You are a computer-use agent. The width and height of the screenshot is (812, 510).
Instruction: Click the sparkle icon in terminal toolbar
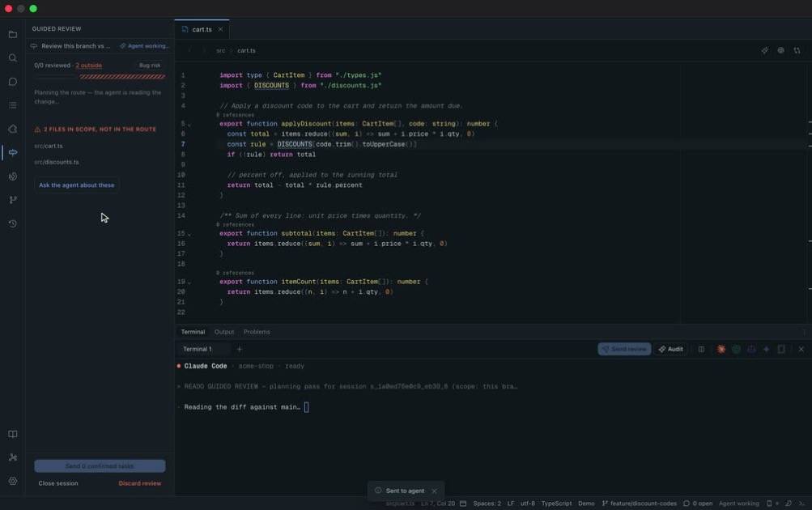(x=767, y=349)
